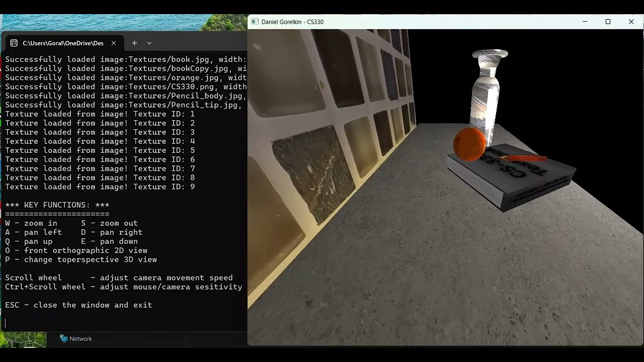
Task: Click the "Texture ID: 9" line
Action: (100, 187)
